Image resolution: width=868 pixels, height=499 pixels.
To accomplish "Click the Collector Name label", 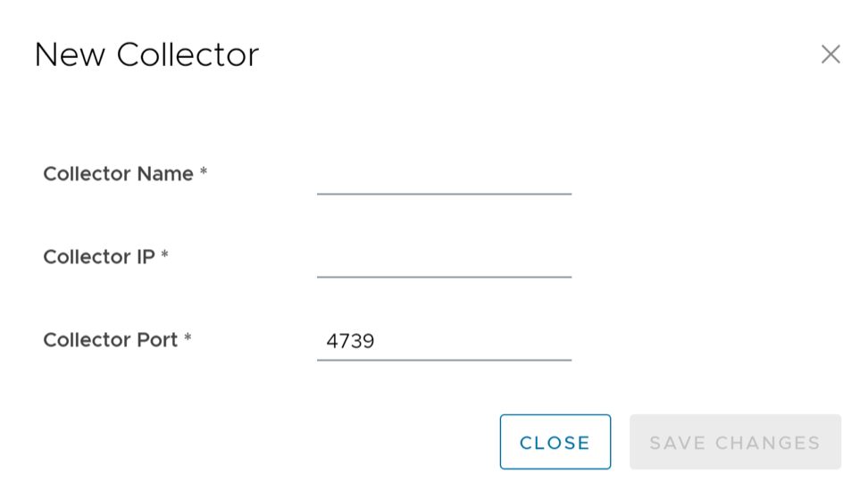I will pos(118,174).
